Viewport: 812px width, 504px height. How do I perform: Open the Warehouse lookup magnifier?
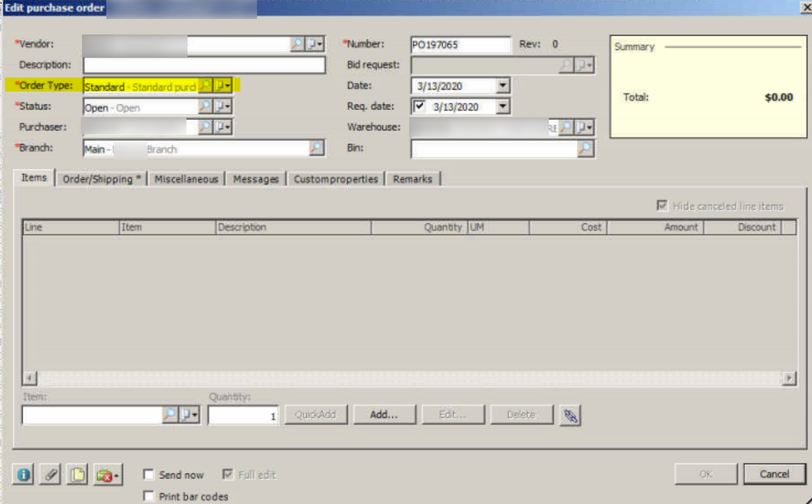pos(566,127)
